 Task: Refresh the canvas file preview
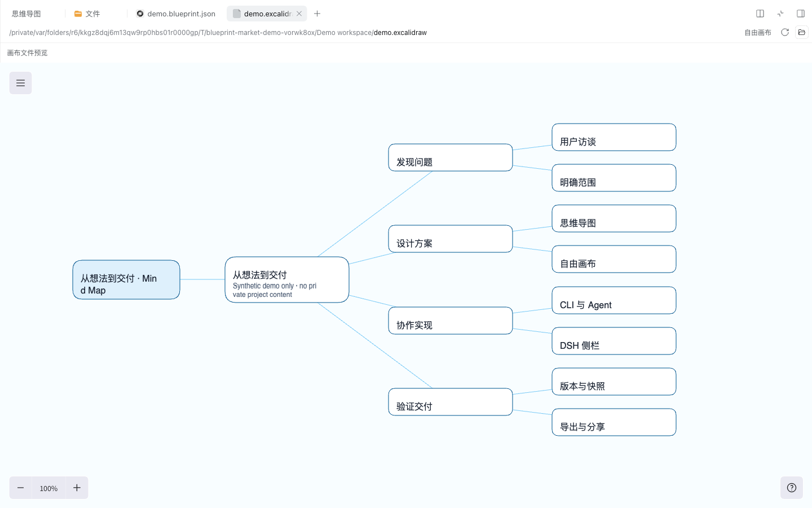coord(785,32)
